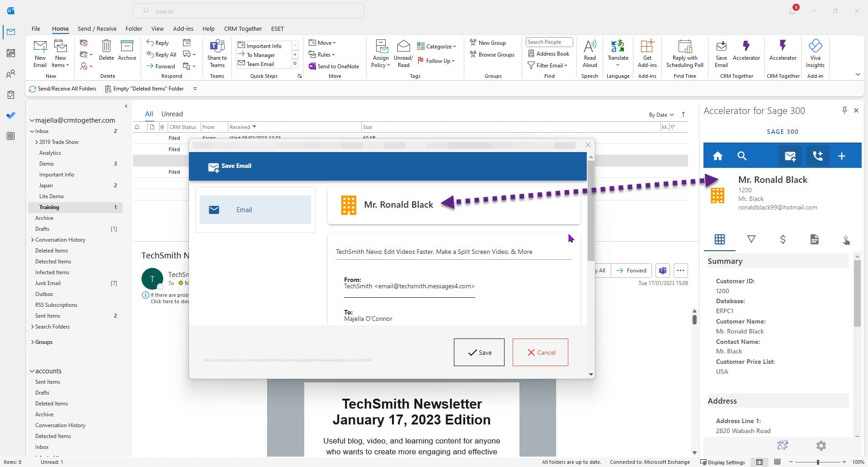This screenshot has width=868, height=467.
Task: Open the By Date sort dropdown
Action: click(660, 114)
